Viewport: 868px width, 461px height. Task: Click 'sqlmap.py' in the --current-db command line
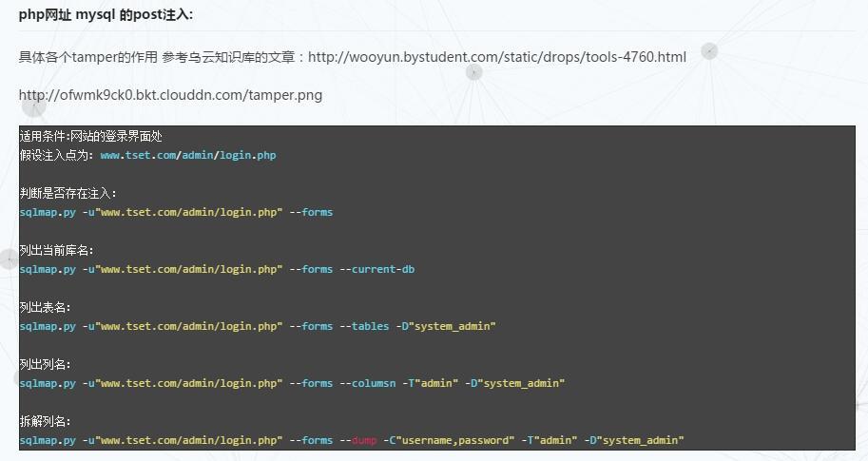pyautogui.click(x=48, y=270)
